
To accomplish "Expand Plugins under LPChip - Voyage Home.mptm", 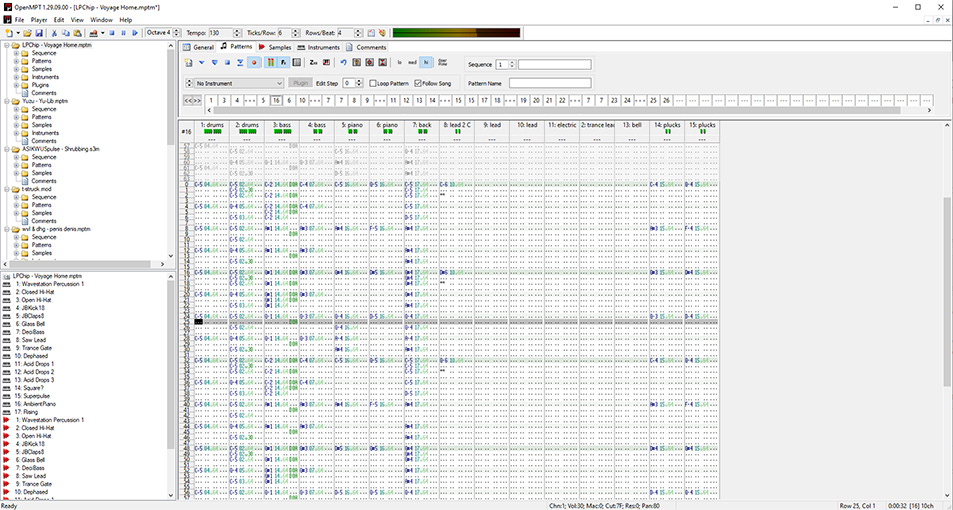I will click(x=16, y=85).
